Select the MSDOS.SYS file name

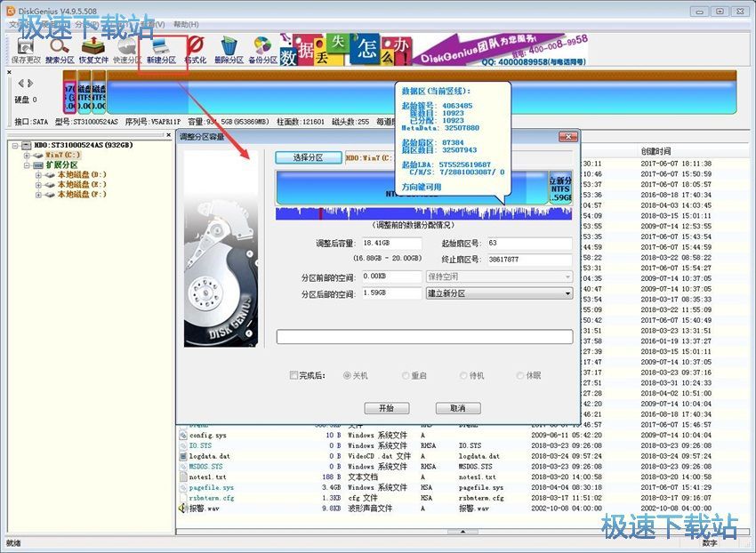tap(205, 467)
